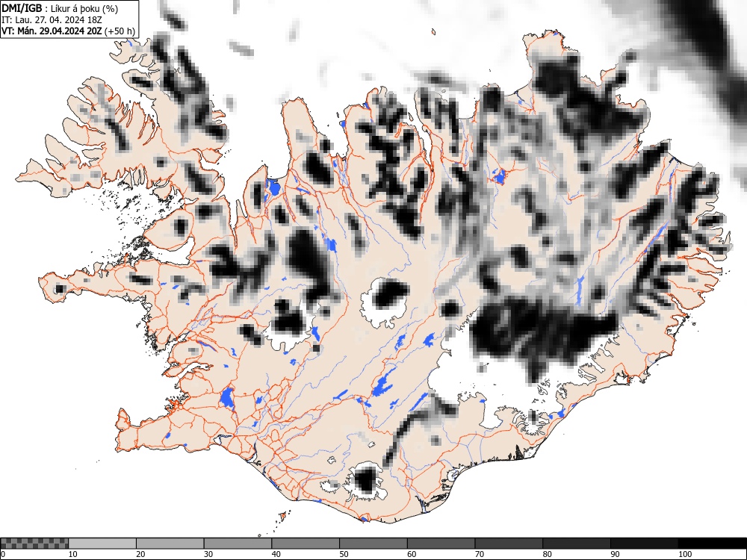Click the 0–10% checkered legend swatch
The image size is (747, 560).
(x=35, y=544)
